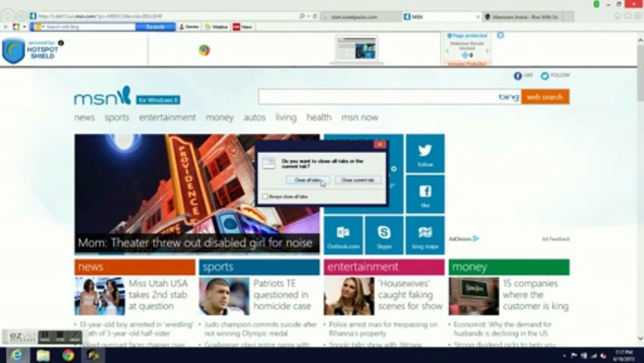Image resolution: width=644 pixels, height=363 pixels.
Task: Click the Weather toolbar button
Action: pyautogui.click(x=217, y=27)
